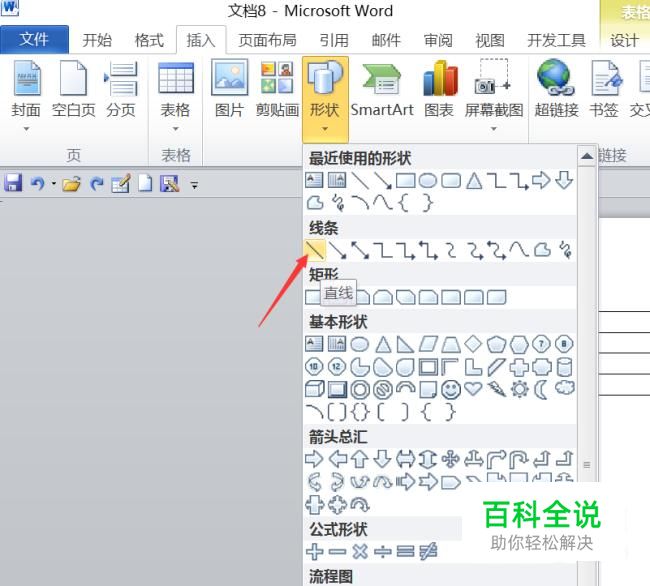Image resolution: width=650 pixels, height=586 pixels.
Task: Choose the smiley face shape
Action: pyautogui.click(x=451, y=390)
